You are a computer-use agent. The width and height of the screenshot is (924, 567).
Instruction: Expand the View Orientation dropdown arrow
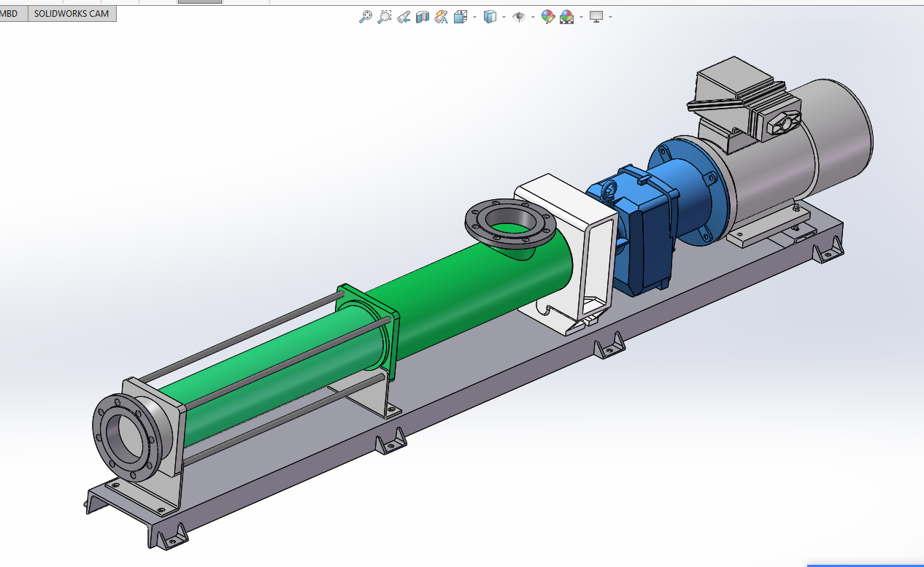(x=474, y=17)
